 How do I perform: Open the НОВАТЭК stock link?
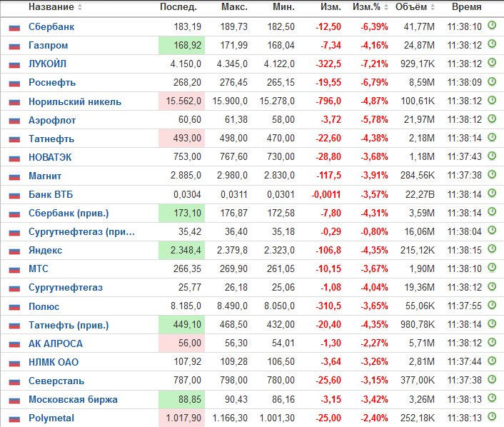click(50, 158)
